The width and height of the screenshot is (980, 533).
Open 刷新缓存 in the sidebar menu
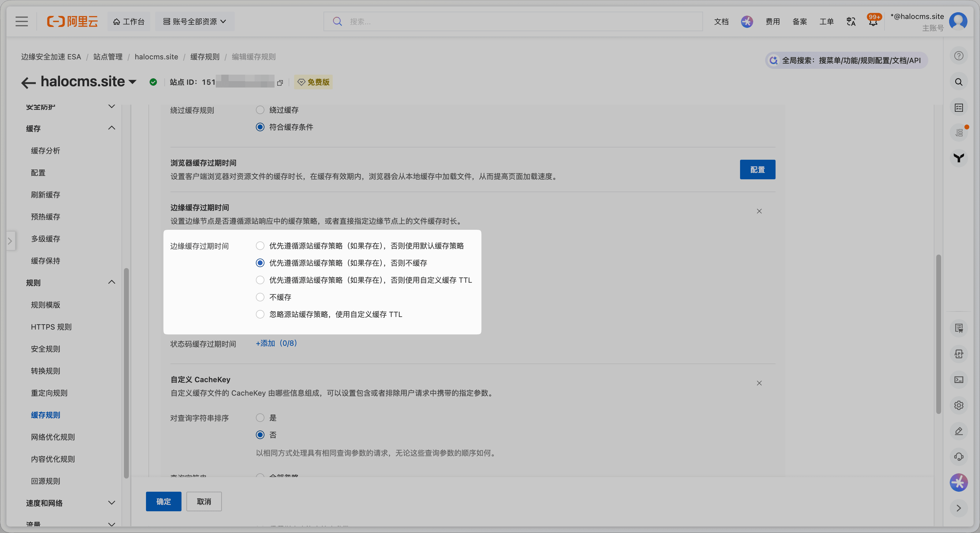pyautogui.click(x=45, y=195)
